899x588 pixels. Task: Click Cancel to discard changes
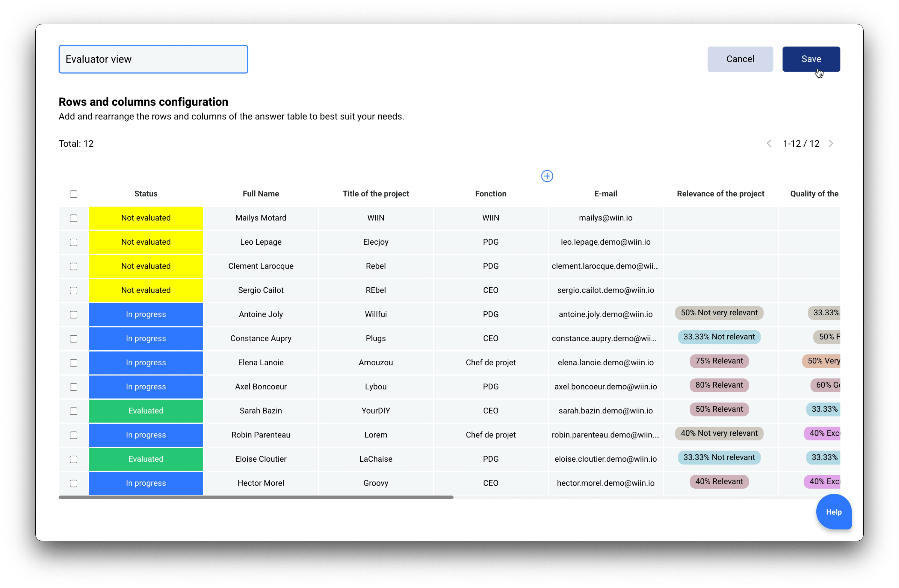[740, 59]
